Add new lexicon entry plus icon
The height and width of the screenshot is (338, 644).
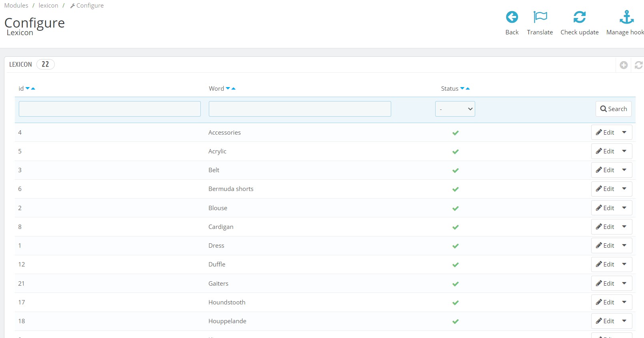624,65
